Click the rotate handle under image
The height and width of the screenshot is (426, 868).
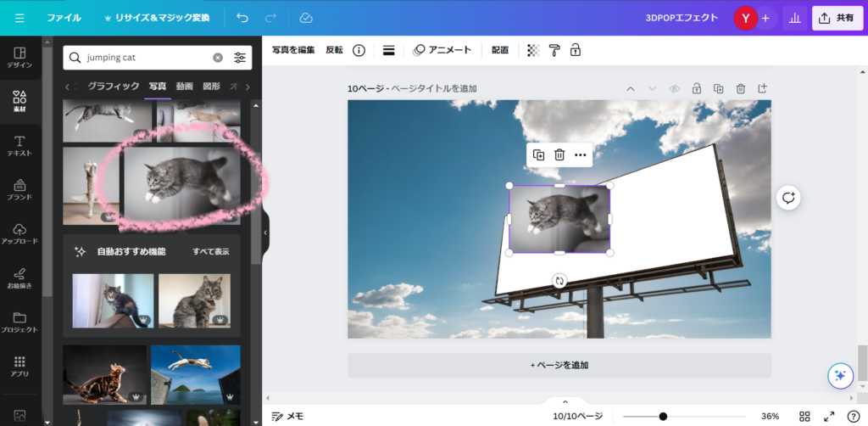pyautogui.click(x=559, y=281)
